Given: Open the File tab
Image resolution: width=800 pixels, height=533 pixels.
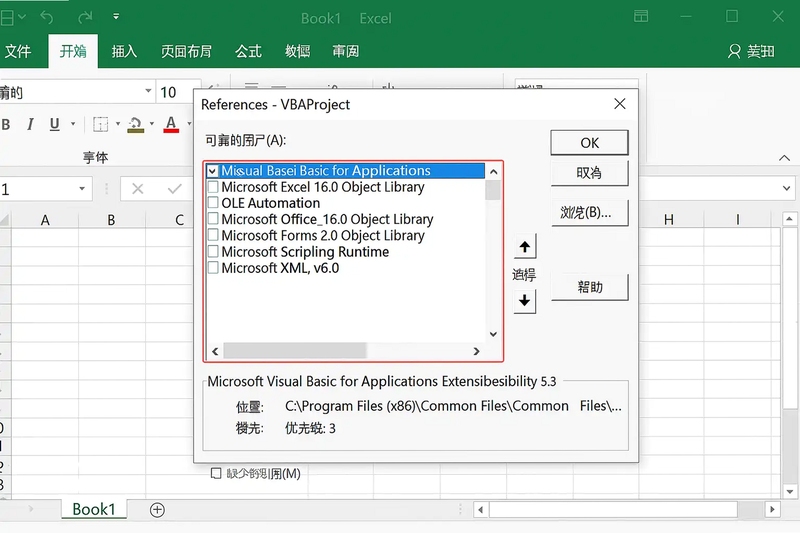Looking at the screenshot, I should coord(18,51).
